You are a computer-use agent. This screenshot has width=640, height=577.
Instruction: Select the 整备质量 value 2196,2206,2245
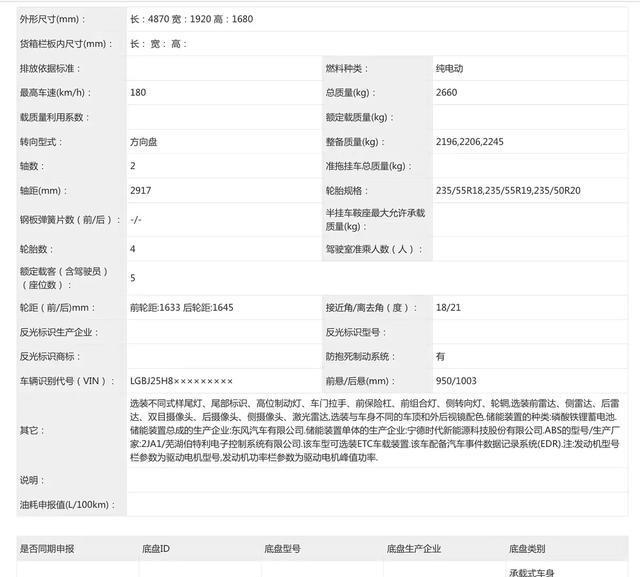[470, 142]
